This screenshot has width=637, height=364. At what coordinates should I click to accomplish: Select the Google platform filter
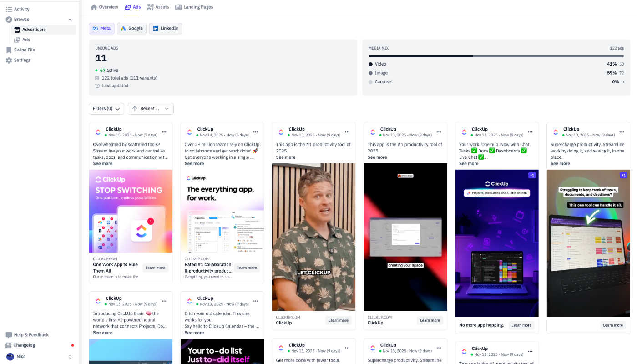[131, 28]
